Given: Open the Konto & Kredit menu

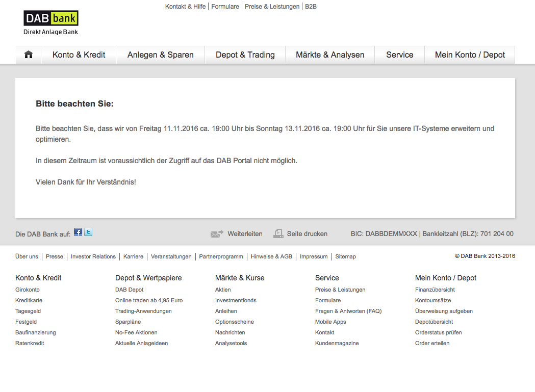Looking at the screenshot, I should point(79,55).
